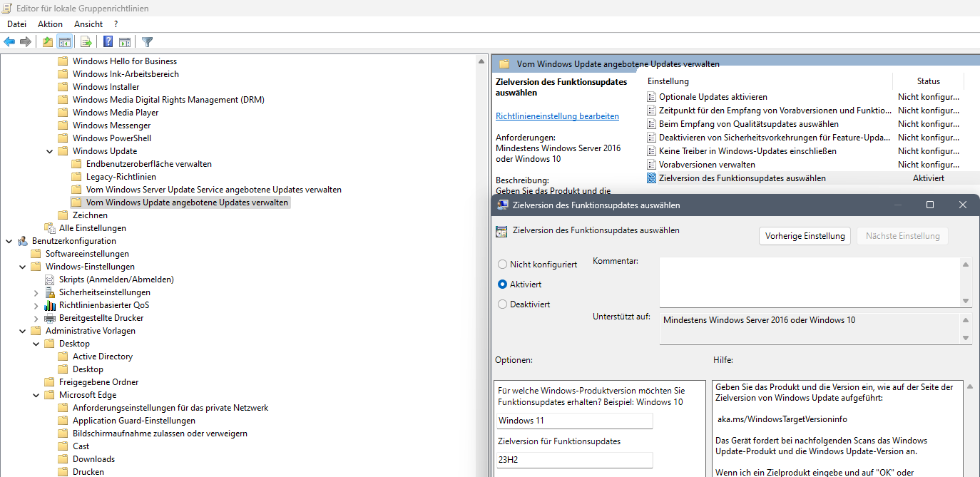Click the Zielversion field containing 23H2

[x=574, y=461]
